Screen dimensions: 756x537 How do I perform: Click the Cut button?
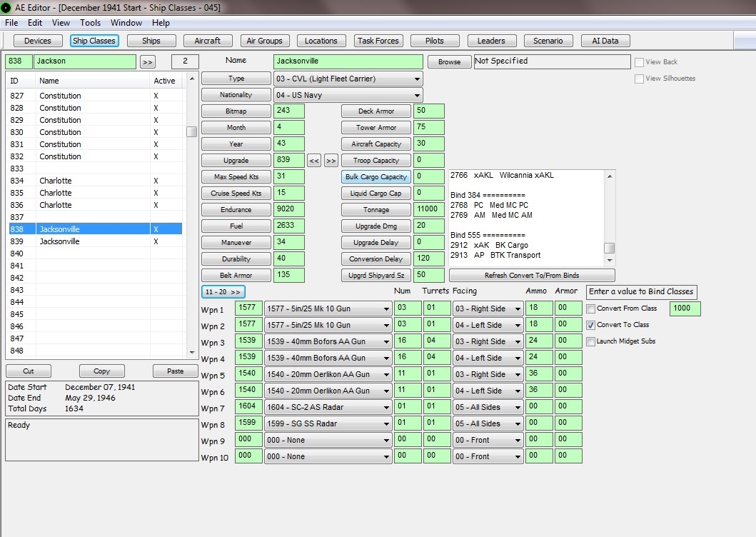pyautogui.click(x=29, y=371)
